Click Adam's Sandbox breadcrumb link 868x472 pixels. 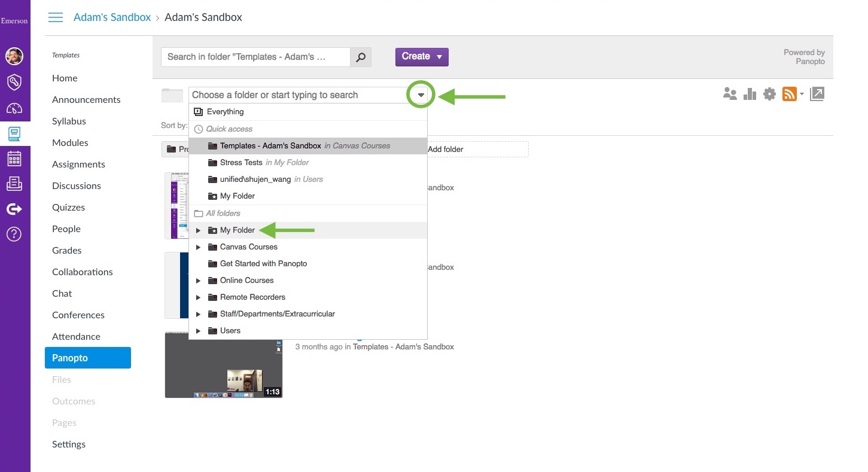click(112, 17)
